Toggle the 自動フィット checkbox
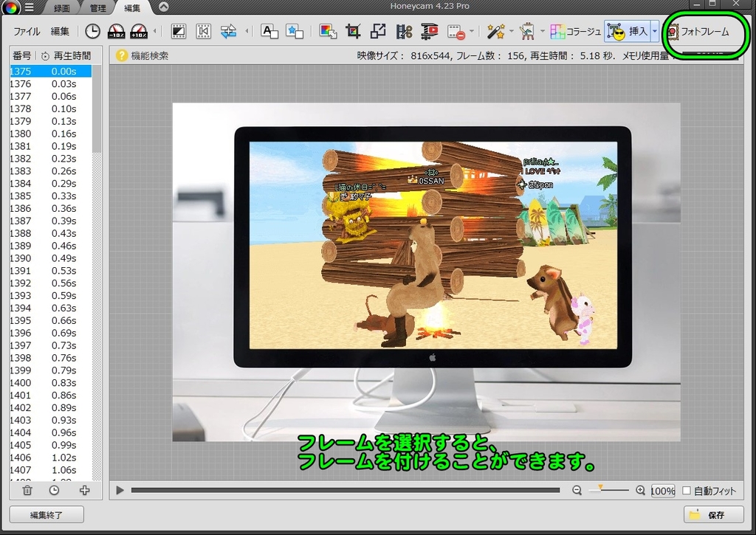756x535 pixels. [x=687, y=491]
